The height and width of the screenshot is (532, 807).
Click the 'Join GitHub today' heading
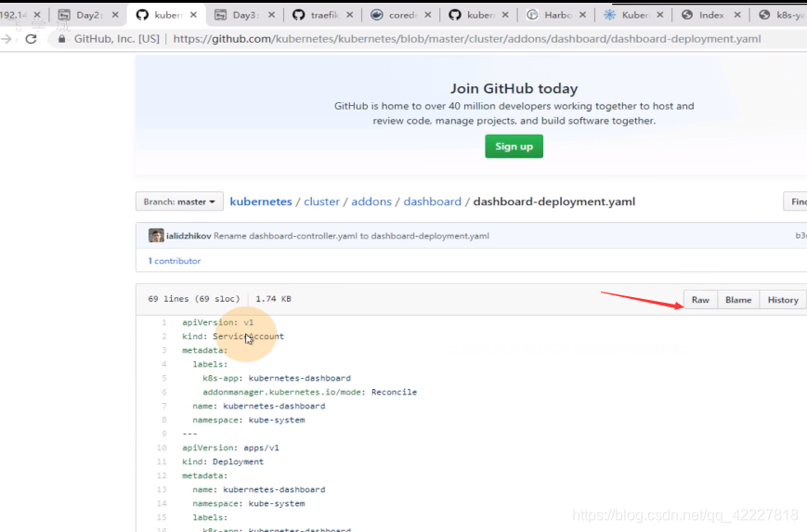514,88
